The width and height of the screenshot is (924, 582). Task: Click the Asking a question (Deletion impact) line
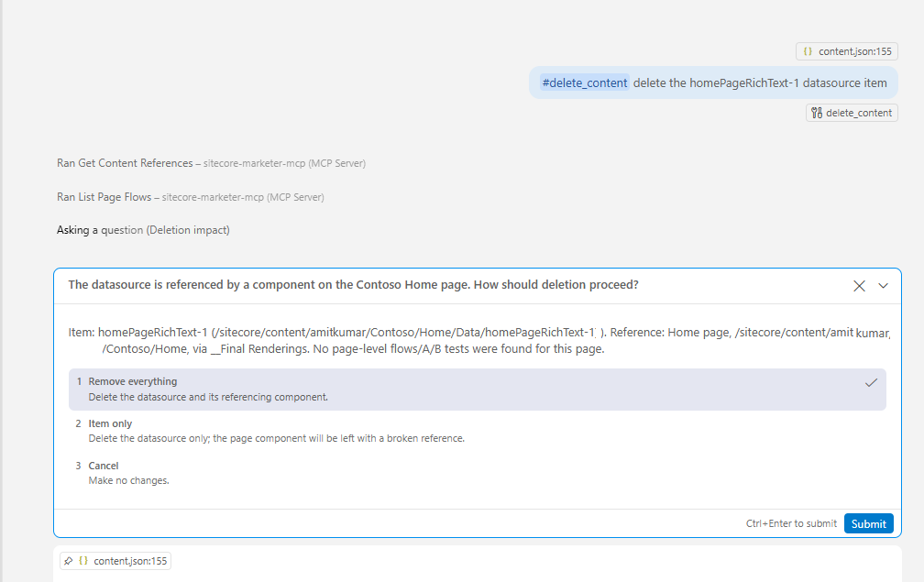[143, 230]
